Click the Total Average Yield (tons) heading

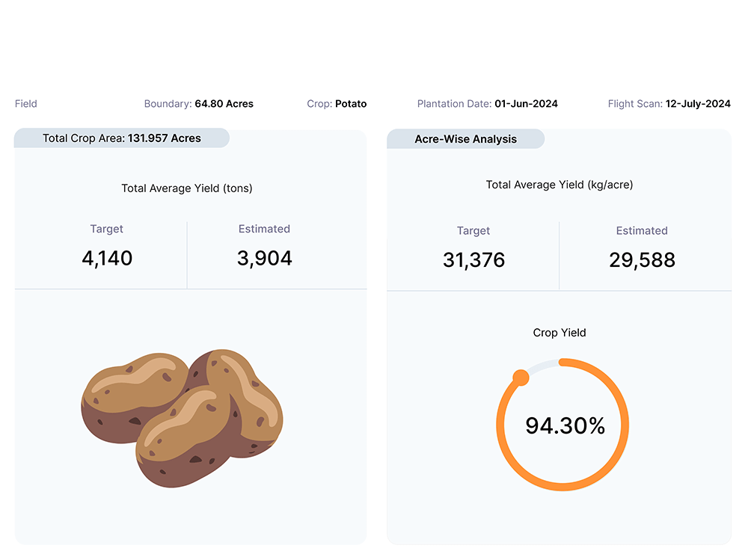coord(187,188)
